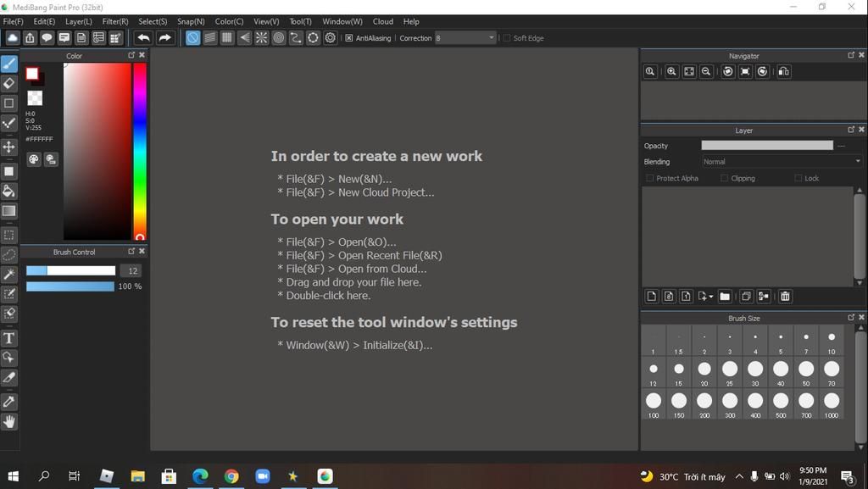868x489 pixels.
Task: Select the Brush tool in left toolbar
Action: pyautogui.click(x=8, y=64)
